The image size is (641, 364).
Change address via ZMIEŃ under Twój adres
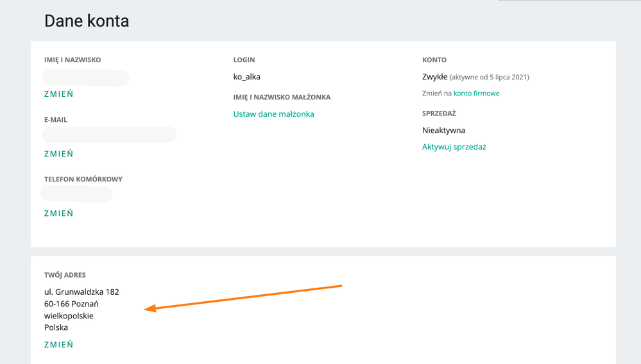(58, 345)
